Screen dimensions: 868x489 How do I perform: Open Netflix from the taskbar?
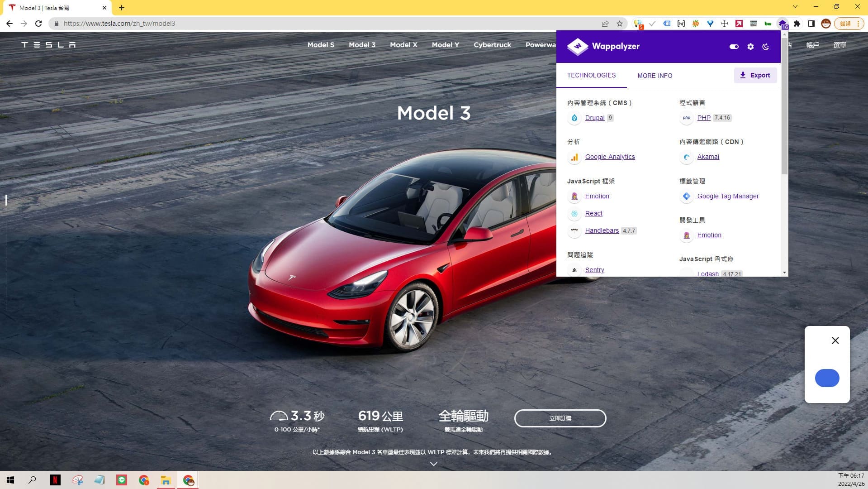click(x=55, y=480)
